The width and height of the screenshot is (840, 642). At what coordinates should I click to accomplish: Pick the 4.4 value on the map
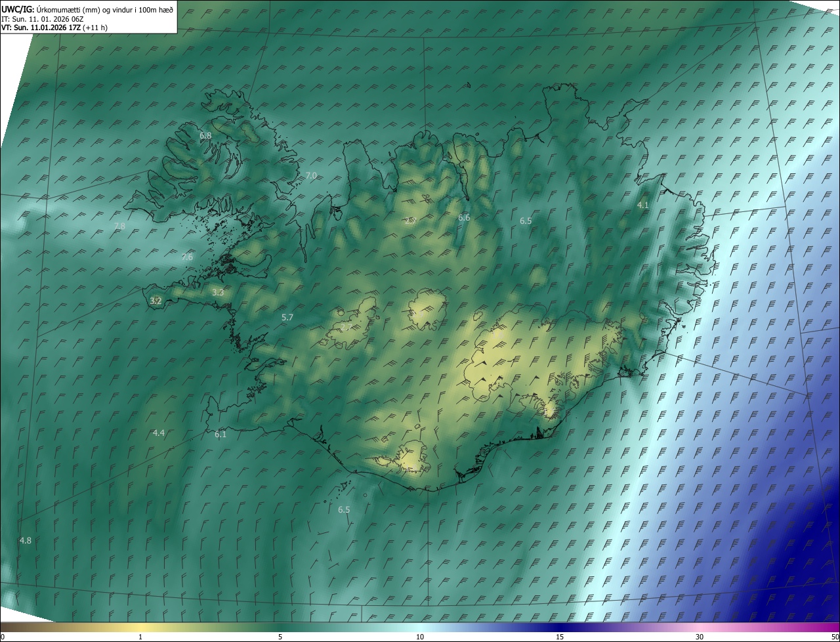click(x=159, y=433)
